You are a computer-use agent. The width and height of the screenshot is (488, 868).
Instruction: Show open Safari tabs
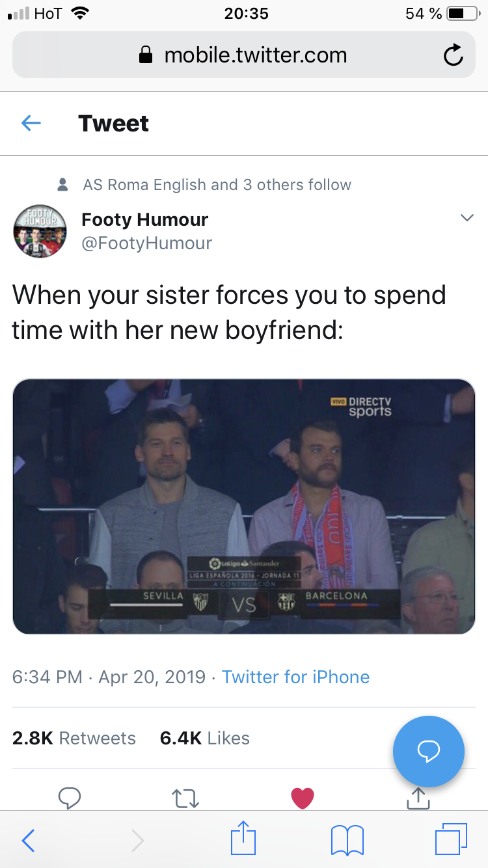[452, 840]
